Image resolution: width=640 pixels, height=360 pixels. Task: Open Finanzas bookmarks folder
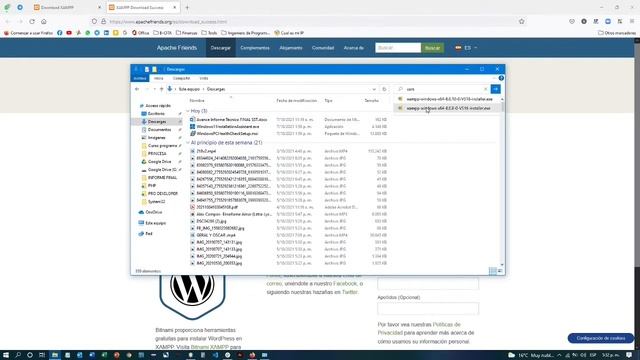[187, 33]
